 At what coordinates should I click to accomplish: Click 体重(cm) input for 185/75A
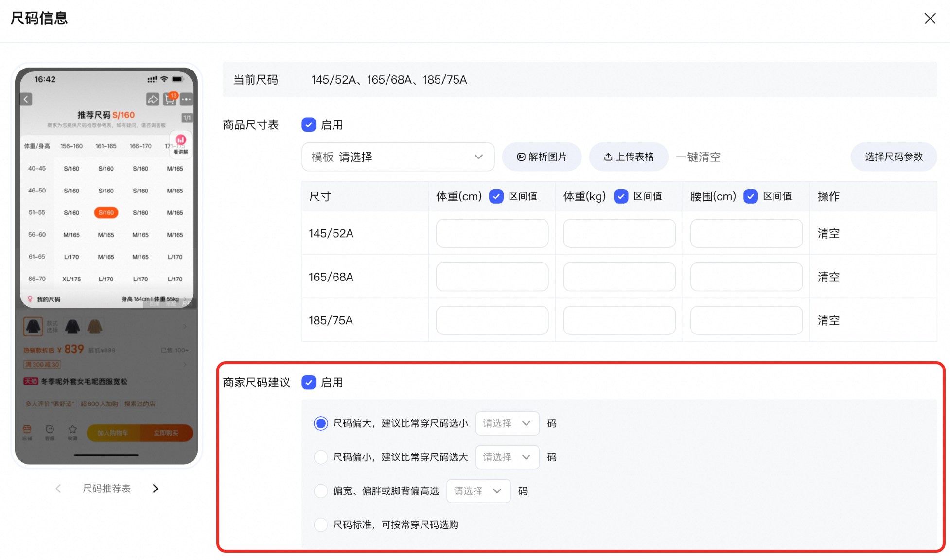point(492,320)
